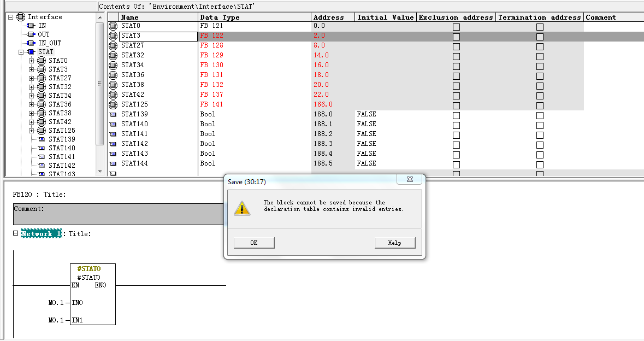This screenshot has height=341, width=644.
Task: Click the Data Type column header
Action: (x=255, y=17)
